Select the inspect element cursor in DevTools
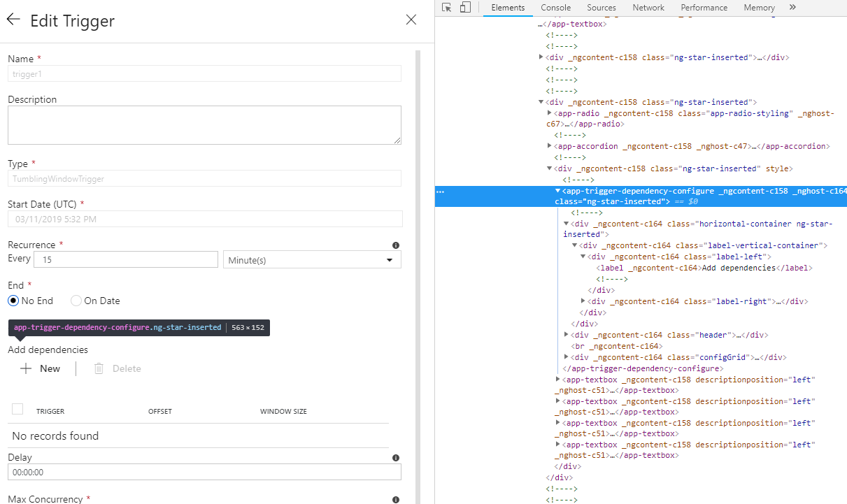Viewport: 847px width, 504px height. pyautogui.click(x=446, y=7)
